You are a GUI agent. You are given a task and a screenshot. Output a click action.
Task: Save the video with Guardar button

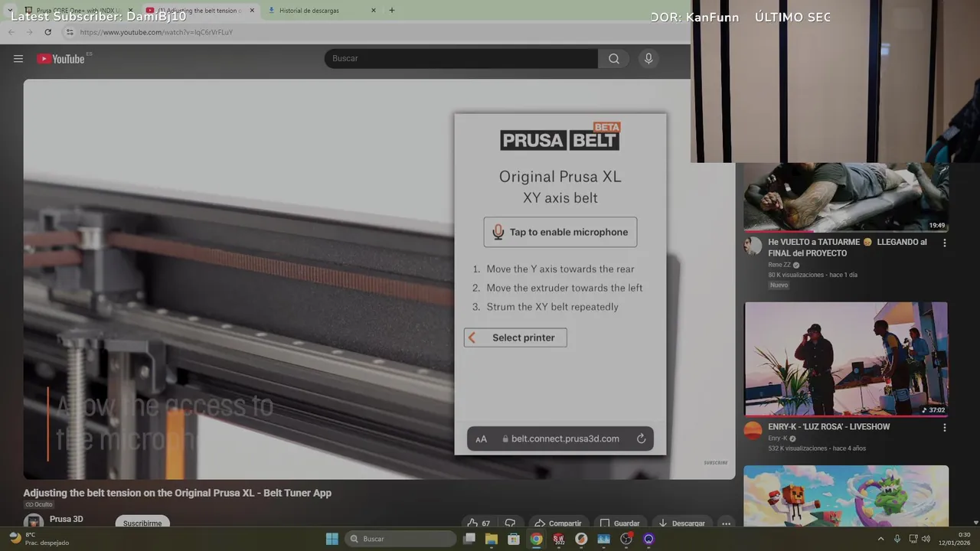coord(619,523)
